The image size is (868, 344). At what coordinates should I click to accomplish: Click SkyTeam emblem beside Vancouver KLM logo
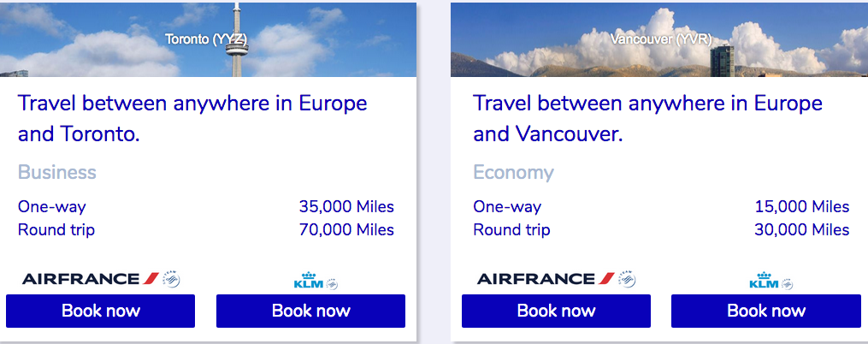point(787,283)
